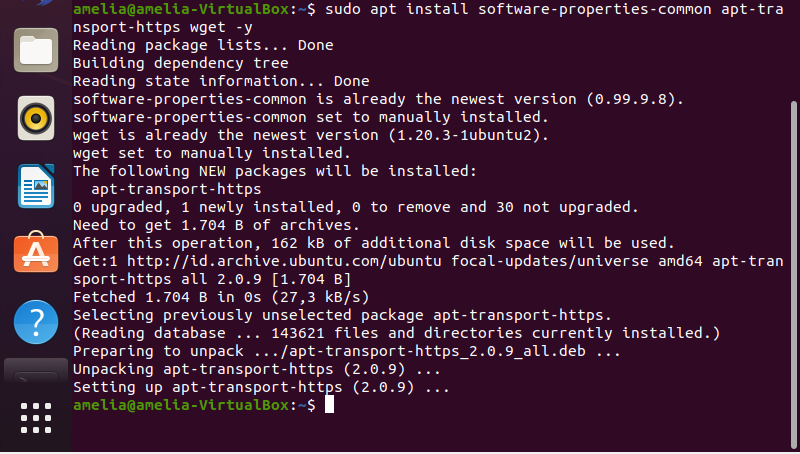Open the Help question mark icon

tap(36, 322)
